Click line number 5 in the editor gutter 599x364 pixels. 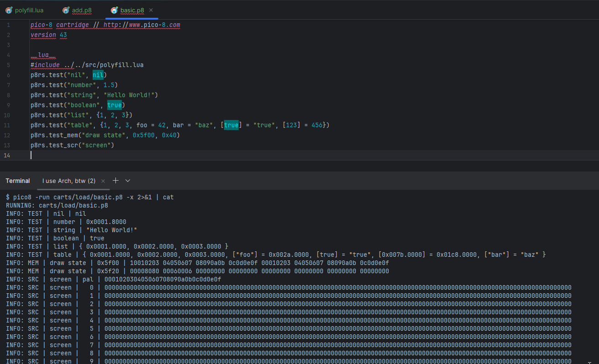pos(8,65)
